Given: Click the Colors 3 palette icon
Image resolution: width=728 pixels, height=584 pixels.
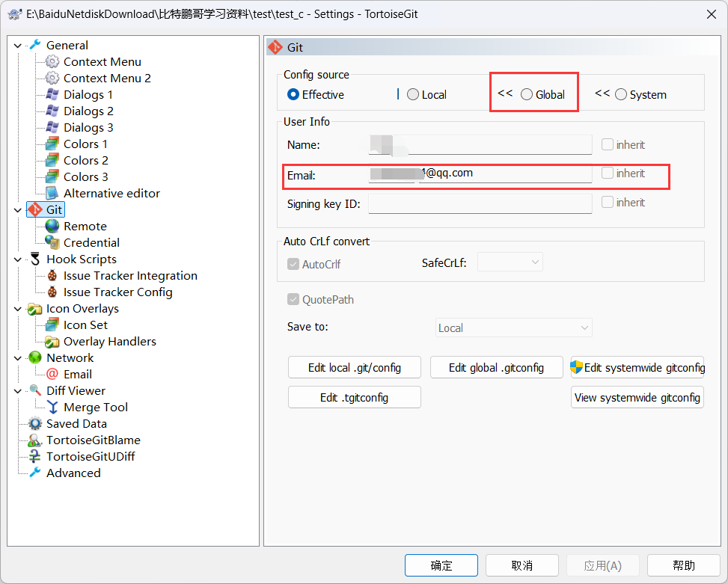Looking at the screenshot, I should (x=52, y=176).
